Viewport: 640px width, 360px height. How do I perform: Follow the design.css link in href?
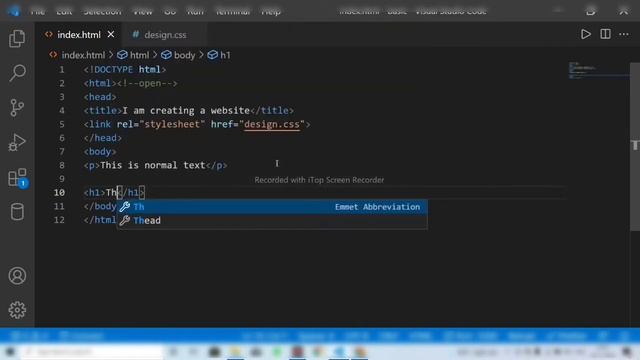pyautogui.click(x=272, y=124)
